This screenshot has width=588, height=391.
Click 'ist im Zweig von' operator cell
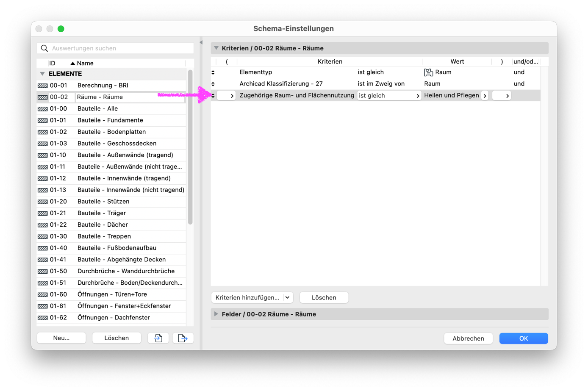(381, 84)
